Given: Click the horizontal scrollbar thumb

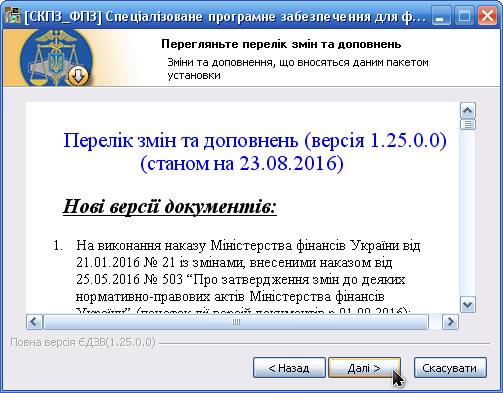Looking at the screenshot, I should tap(236, 322).
